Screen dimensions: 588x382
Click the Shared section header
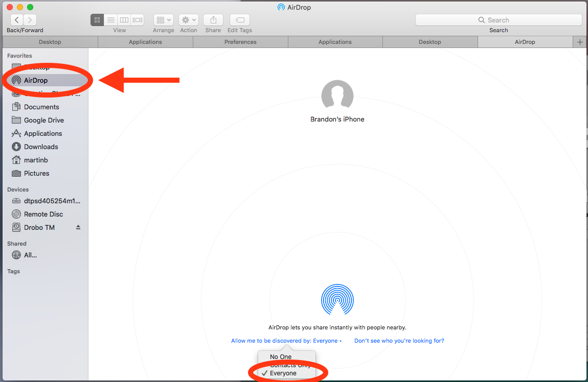16,244
